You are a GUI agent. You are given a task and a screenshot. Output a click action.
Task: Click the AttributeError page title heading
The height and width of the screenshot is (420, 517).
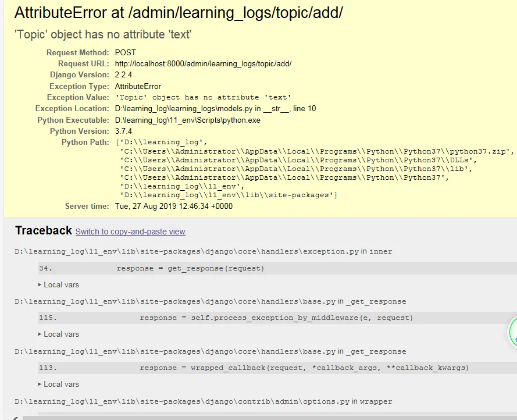coord(178,13)
